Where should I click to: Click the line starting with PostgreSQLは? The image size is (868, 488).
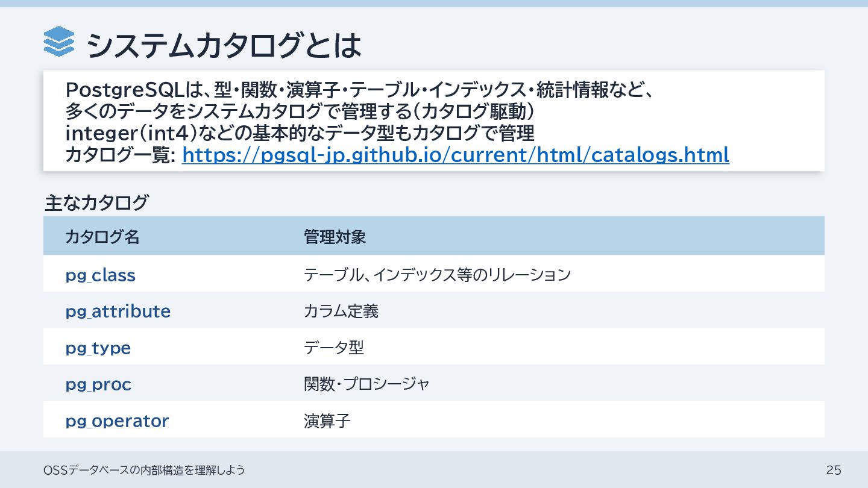[359, 91]
